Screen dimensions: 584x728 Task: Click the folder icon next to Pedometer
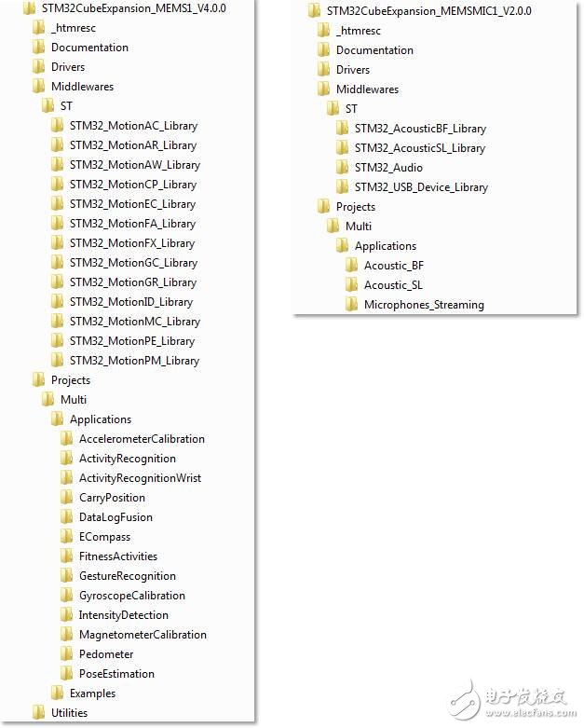(66, 654)
